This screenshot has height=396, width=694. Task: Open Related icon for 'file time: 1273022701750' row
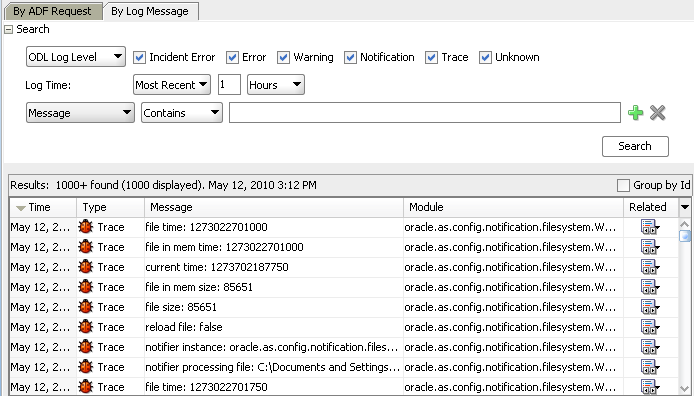tap(650, 387)
